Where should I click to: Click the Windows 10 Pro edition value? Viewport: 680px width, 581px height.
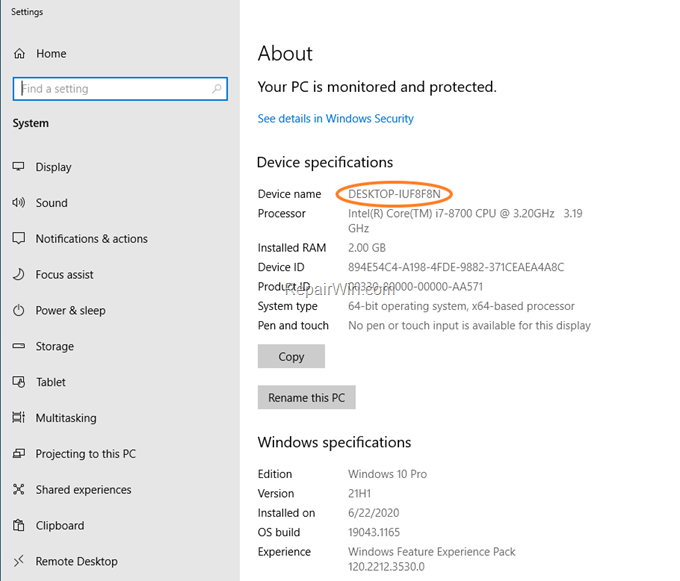pos(387,474)
